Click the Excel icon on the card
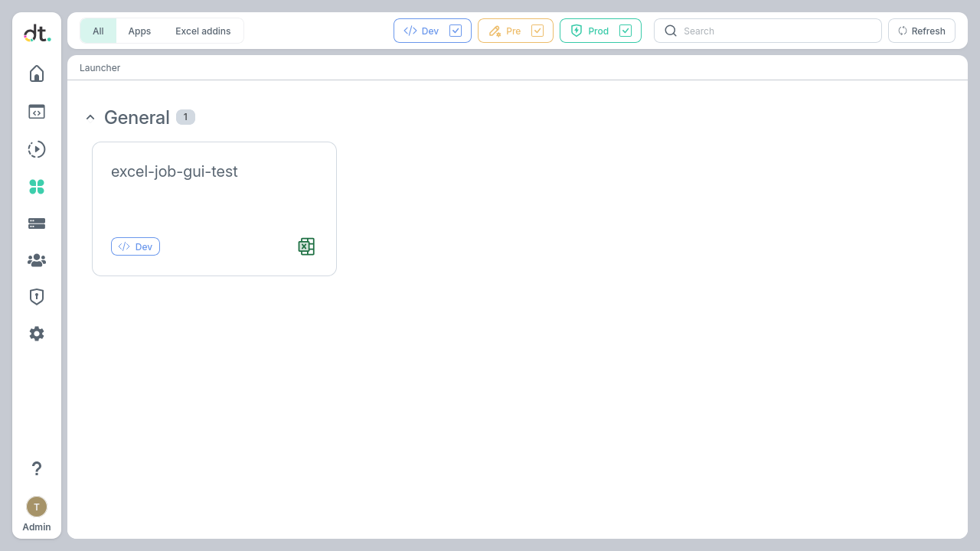This screenshot has height=551, width=980. (x=306, y=246)
